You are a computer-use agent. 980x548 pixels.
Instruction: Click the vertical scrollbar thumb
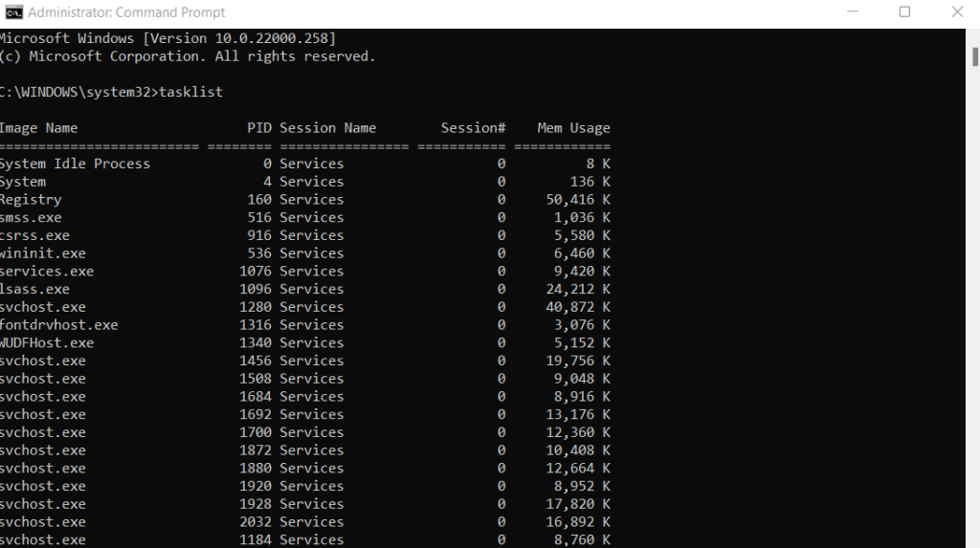click(x=974, y=56)
